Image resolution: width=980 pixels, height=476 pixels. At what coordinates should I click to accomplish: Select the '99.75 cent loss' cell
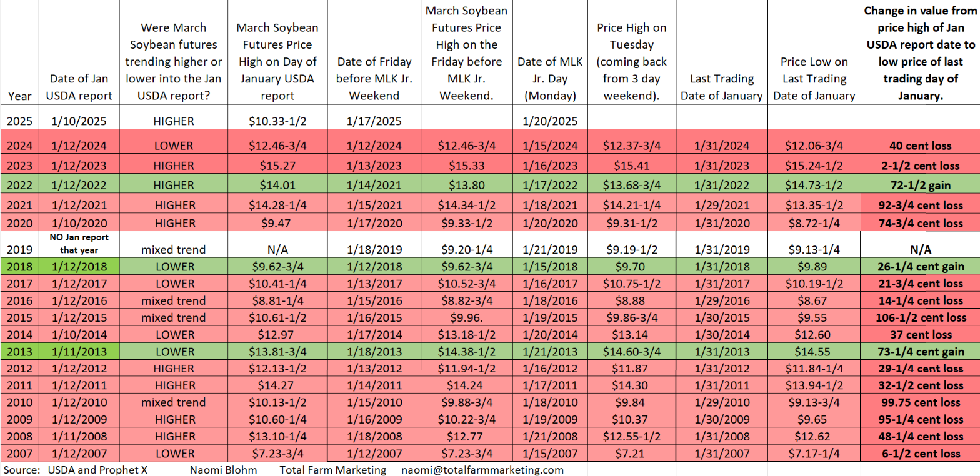click(x=920, y=402)
